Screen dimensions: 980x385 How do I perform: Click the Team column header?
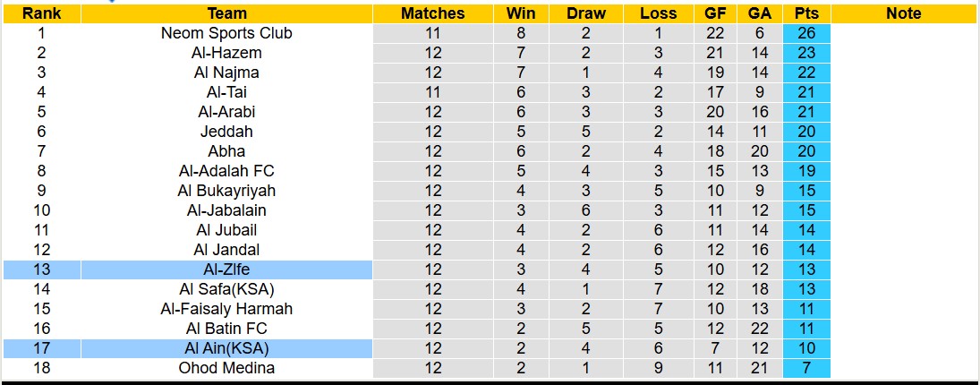[226, 13]
